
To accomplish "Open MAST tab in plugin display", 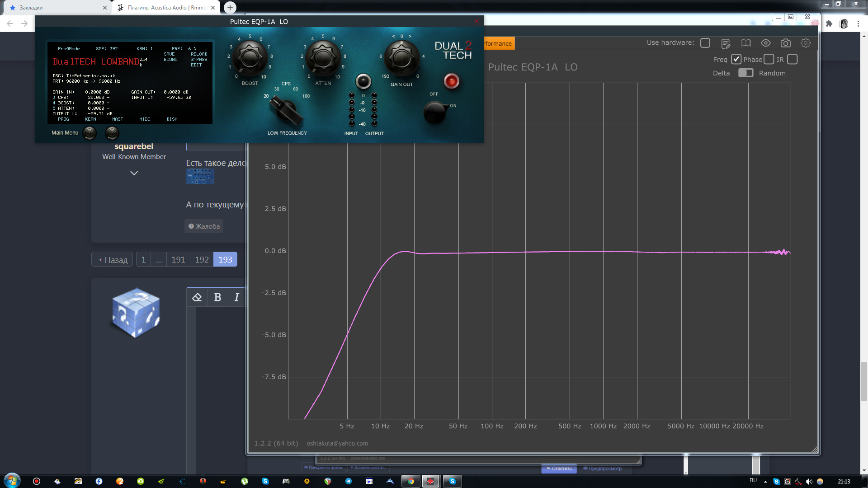I will pyautogui.click(x=118, y=119).
